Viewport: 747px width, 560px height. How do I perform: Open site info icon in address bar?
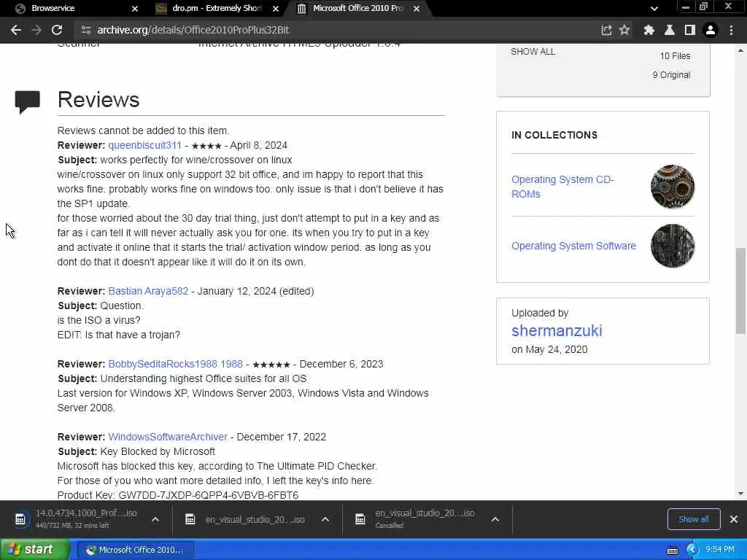(x=86, y=30)
